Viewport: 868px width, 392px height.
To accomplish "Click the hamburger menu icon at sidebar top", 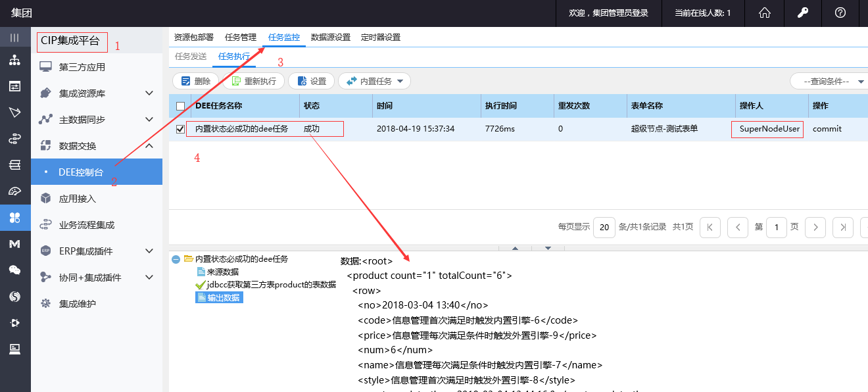I will pyautogui.click(x=14, y=37).
